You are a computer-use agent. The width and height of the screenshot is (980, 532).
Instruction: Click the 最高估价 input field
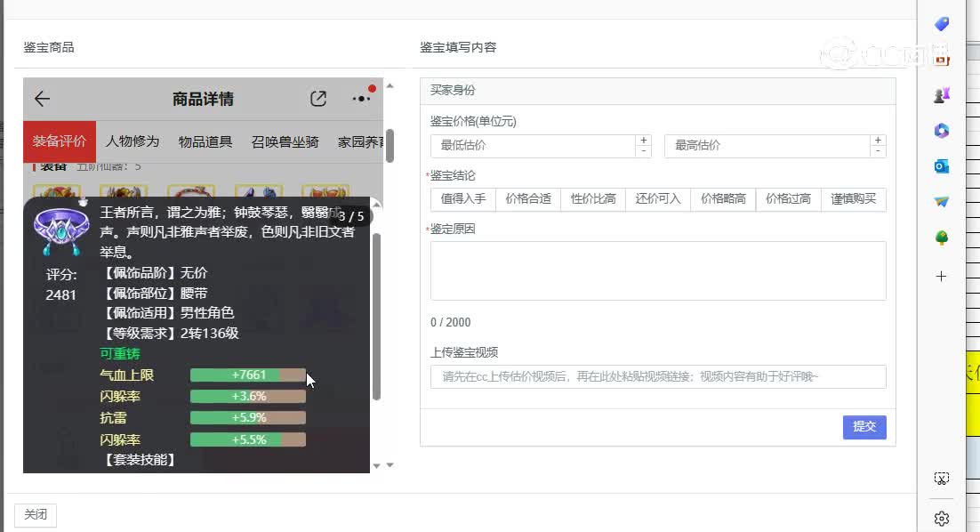pos(767,146)
